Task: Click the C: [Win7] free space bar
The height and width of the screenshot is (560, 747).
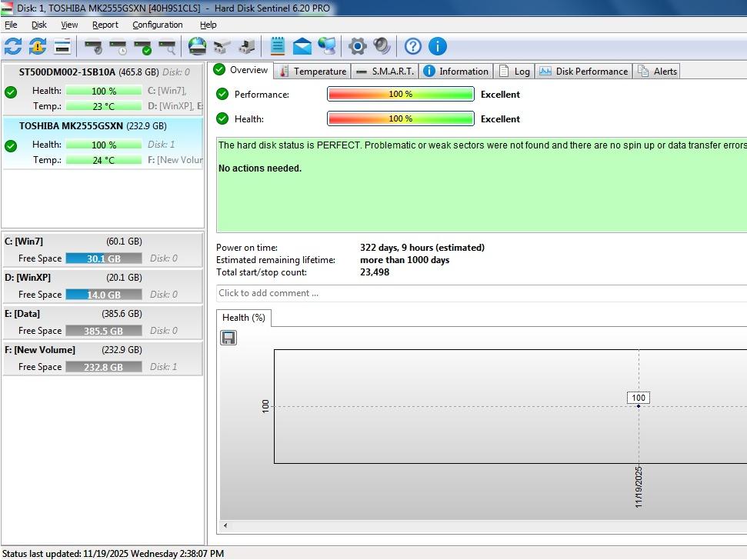Action: pyautogui.click(x=103, y=258)
